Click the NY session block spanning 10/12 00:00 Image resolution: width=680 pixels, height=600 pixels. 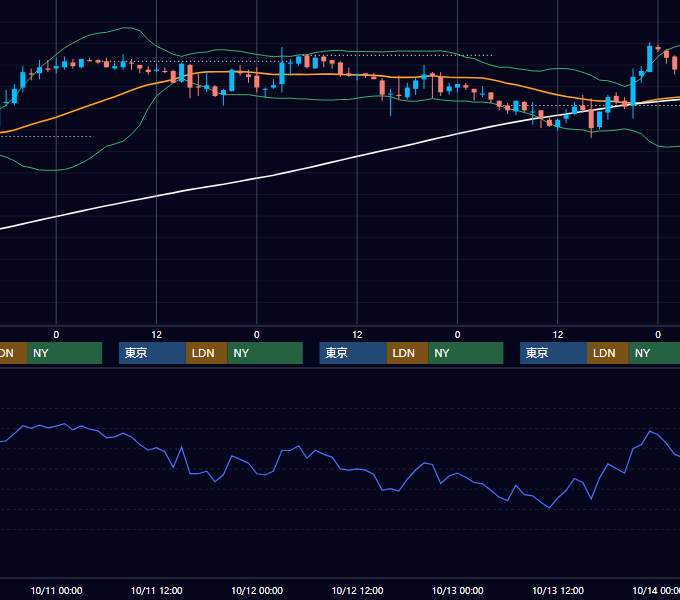click(265, 353)
